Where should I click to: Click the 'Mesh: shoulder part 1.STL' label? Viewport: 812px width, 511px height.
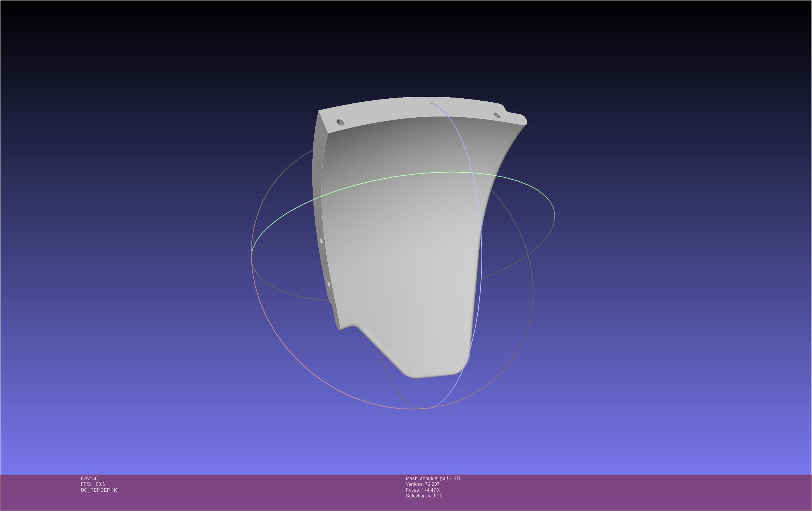[434, 478]
